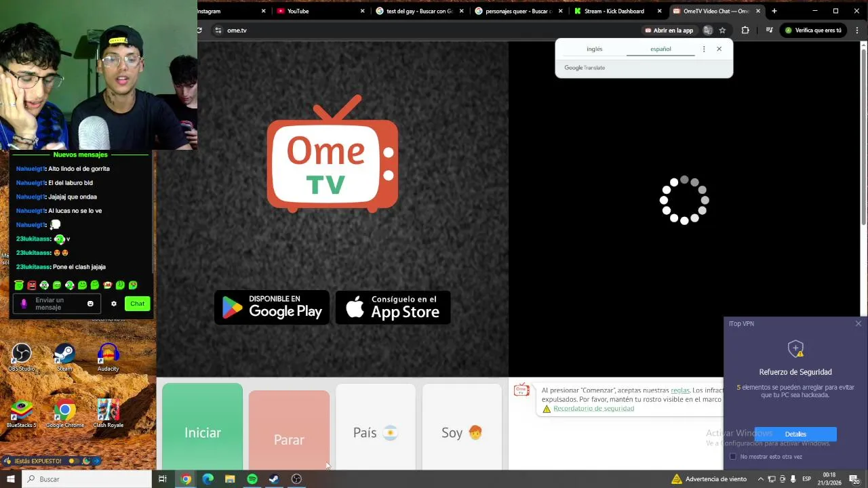The height and width of the screenshot is (488, 868).
Task: Open a new Chrome tab
Action: click(x=774, y=11)
